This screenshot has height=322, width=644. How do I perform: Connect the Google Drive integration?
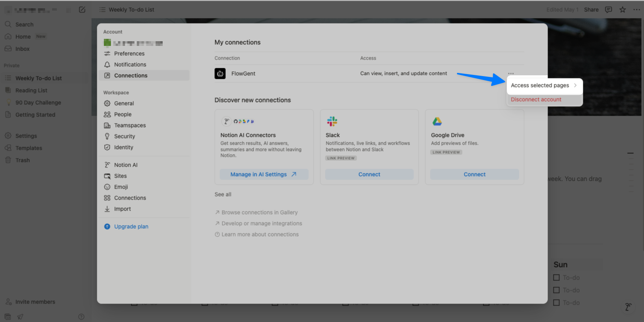point(474,174)
